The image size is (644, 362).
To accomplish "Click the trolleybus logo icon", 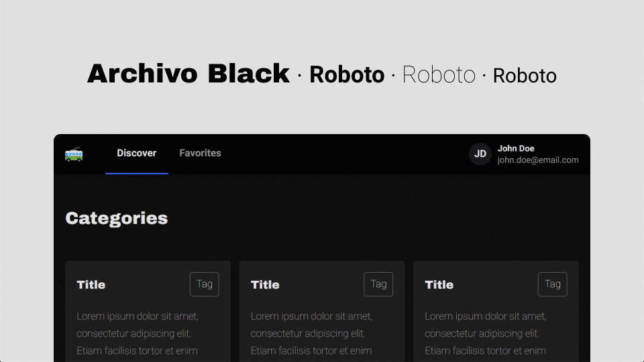I will (74, 154).
